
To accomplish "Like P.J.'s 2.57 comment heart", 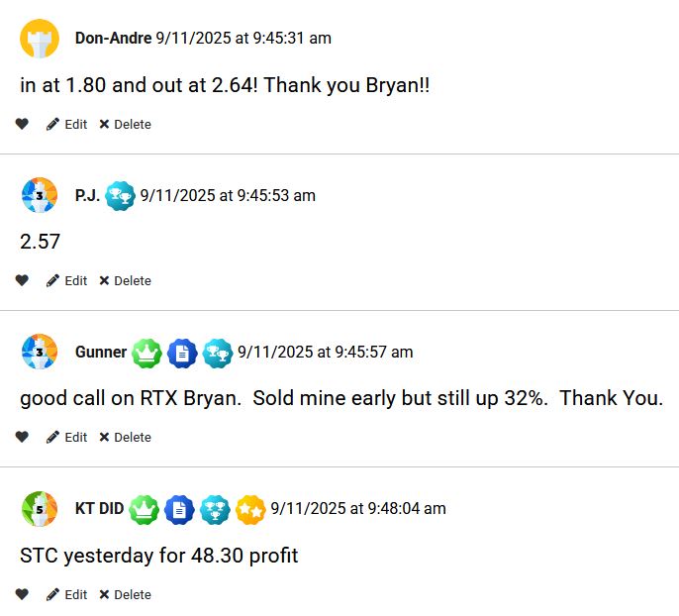I will coord(22,281).
